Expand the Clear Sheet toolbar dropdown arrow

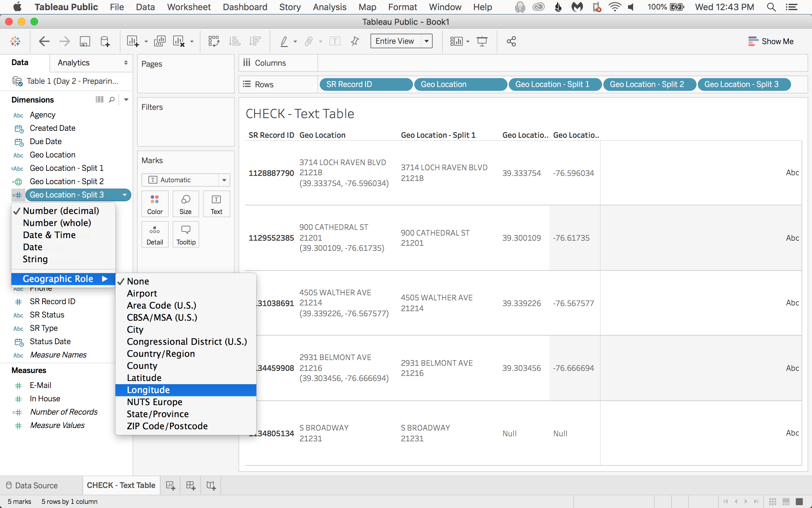tap(192, 42)
